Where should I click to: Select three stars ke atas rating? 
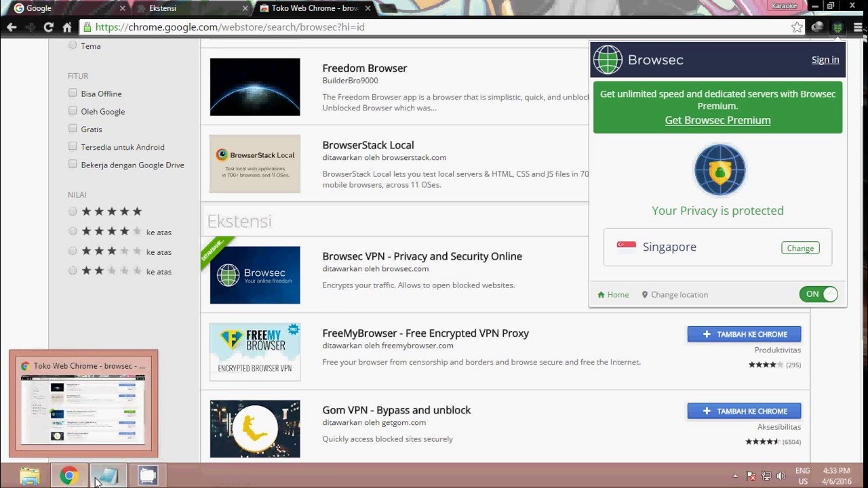pyautogui.click(x=73, y=251)
